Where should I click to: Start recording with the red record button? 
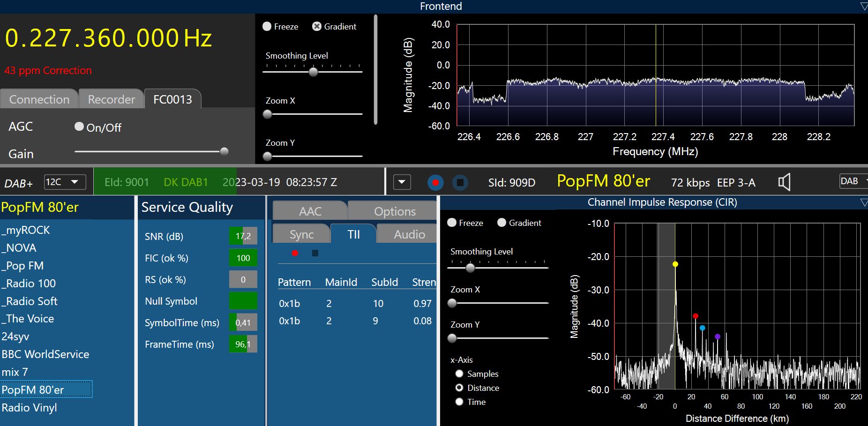click(x=435, y=182)
